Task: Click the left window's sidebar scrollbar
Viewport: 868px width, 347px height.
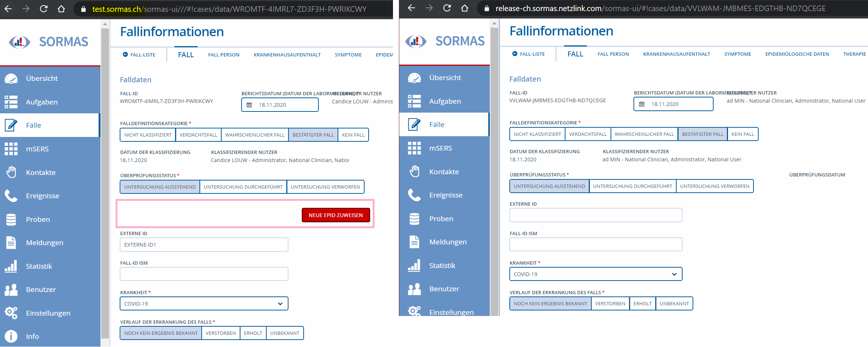Action: [x=105, y=183]
